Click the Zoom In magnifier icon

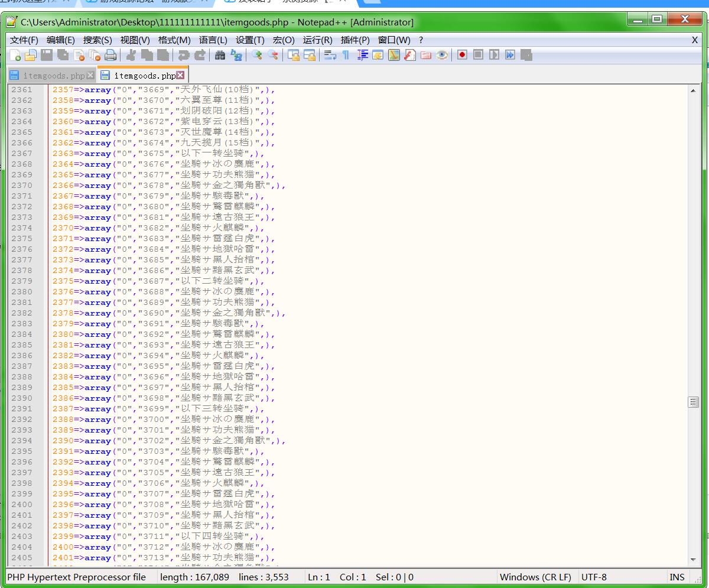(257, 55)
